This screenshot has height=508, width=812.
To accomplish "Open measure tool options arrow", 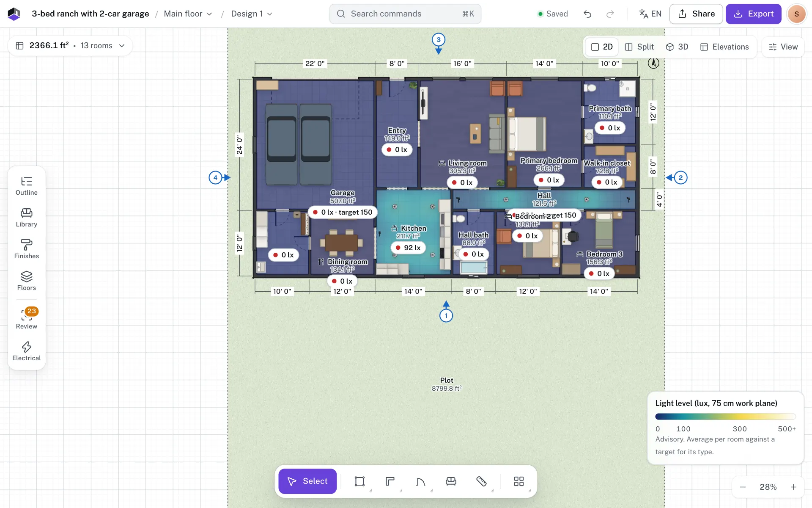I will click(x=492, y=490).
